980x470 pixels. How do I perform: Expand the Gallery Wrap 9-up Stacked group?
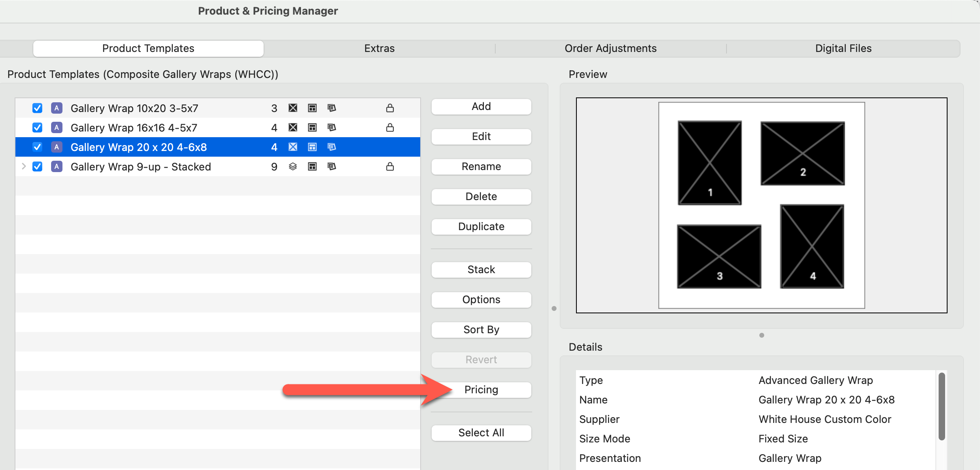[24, 166]
